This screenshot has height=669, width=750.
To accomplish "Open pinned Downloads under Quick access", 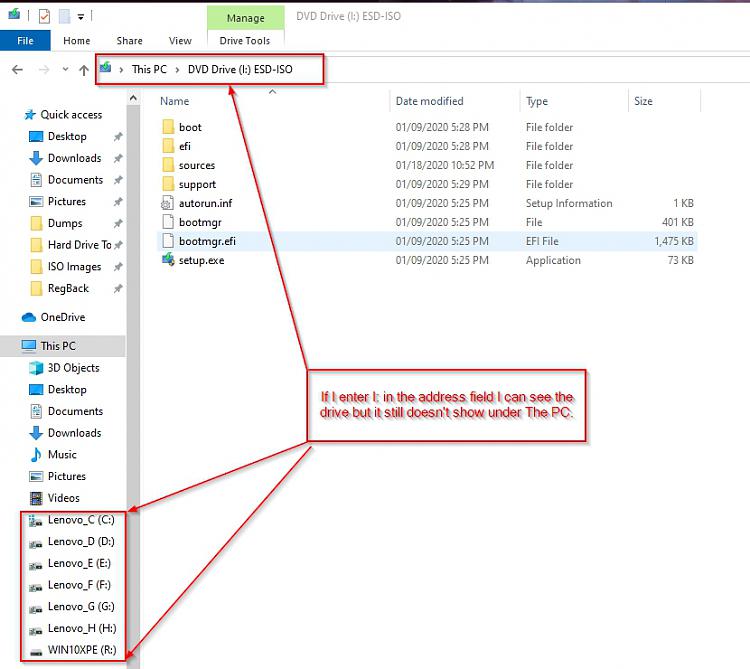I will 74,158.
